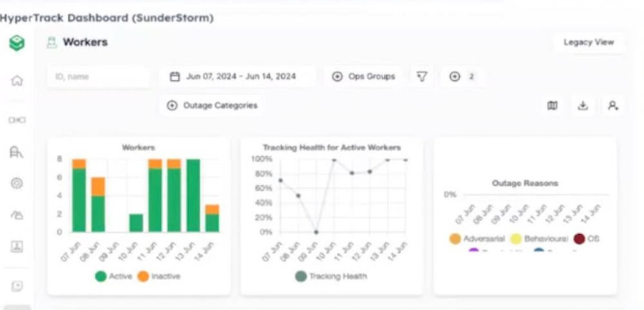Screen dimensions: 644x310
Task: Click the HyperTrack green cube logo
Action: click(x=17, y=43)
